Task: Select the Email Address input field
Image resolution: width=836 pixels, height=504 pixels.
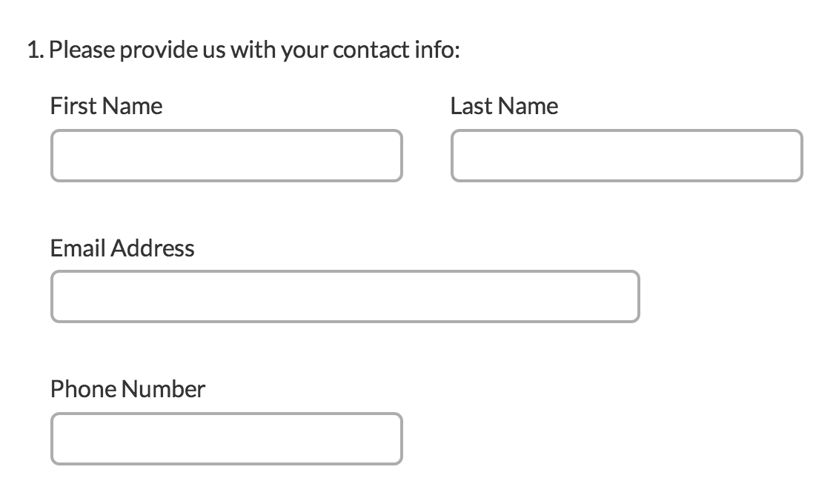Action: coord(345,296)
